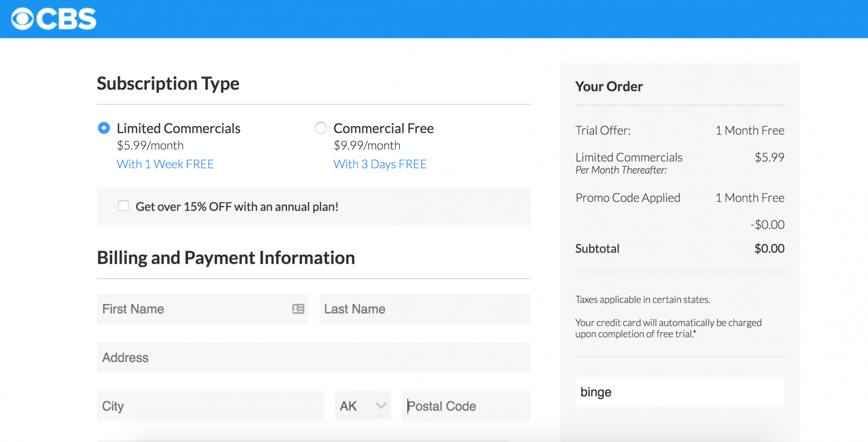The image size is (868, 442).
Task: Click the Trial Offer label
Action: pos(603,131)
